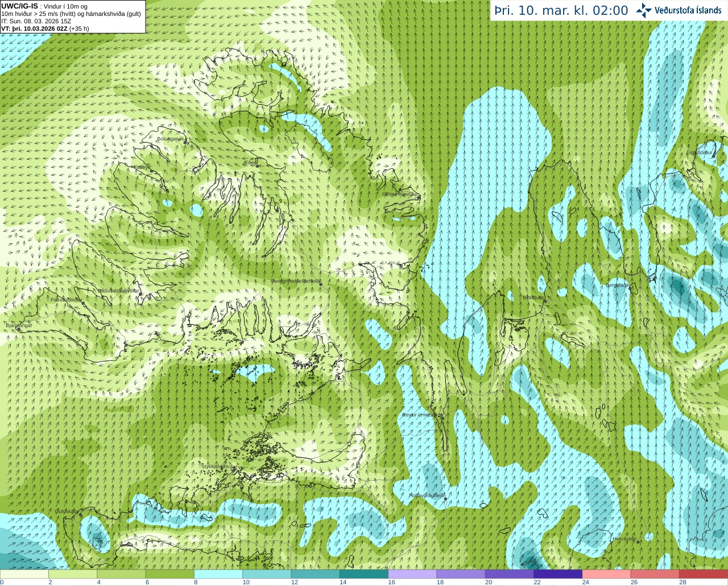728x586 pixels.
Task: Click the legend scale value 10
Action: point(246,582)
